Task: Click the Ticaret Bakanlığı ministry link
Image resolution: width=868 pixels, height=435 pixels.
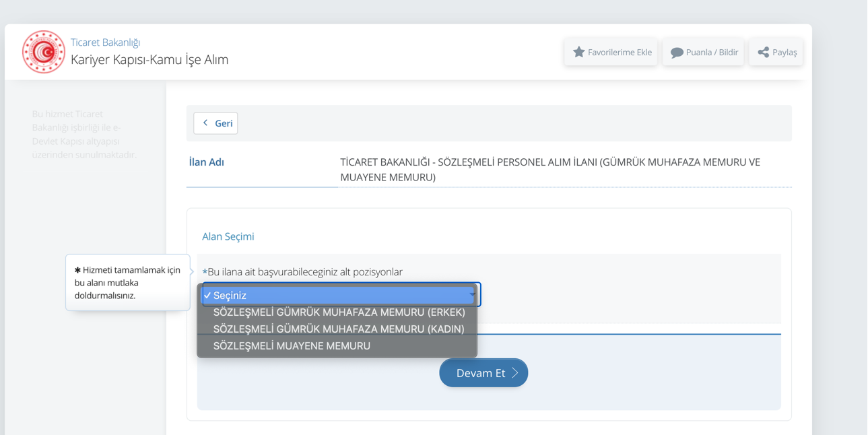Action: tap(105, 42)
